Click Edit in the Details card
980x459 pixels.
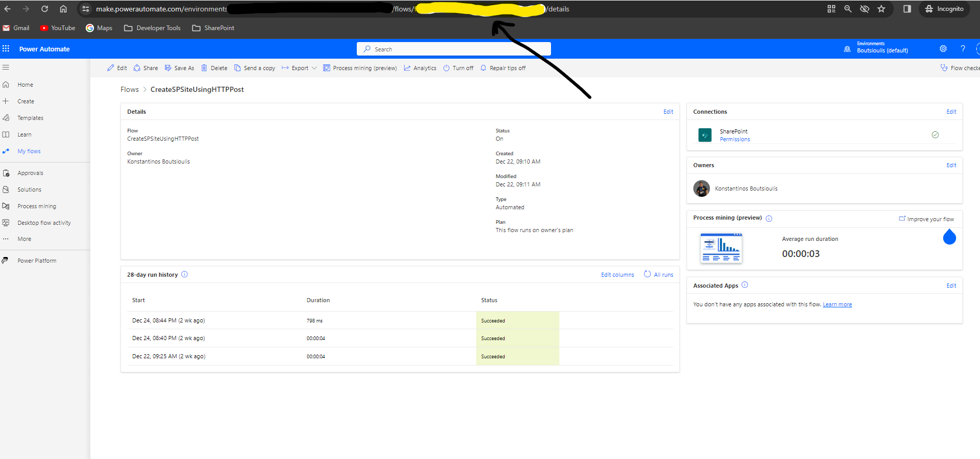click(x=668, y=112)
